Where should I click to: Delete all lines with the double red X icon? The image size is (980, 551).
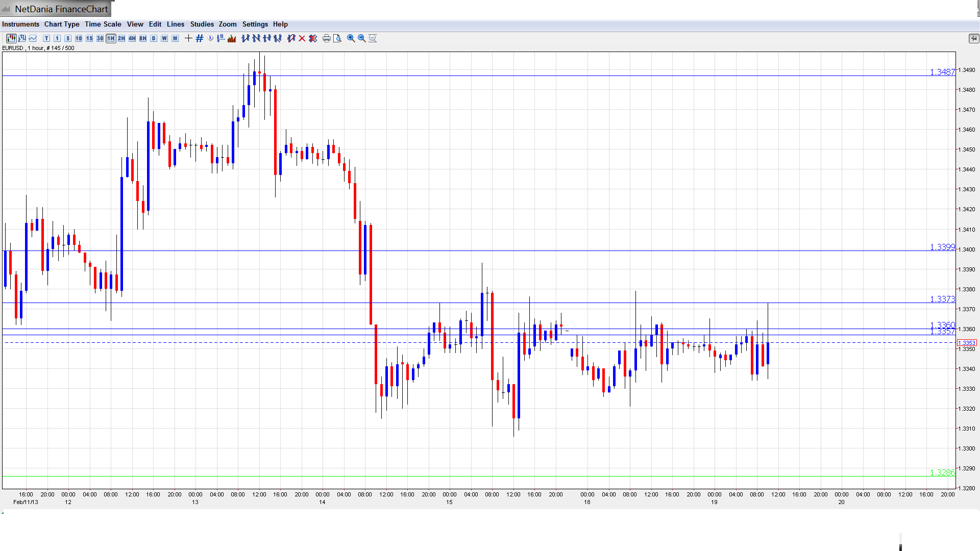click(x=313, y=38)
